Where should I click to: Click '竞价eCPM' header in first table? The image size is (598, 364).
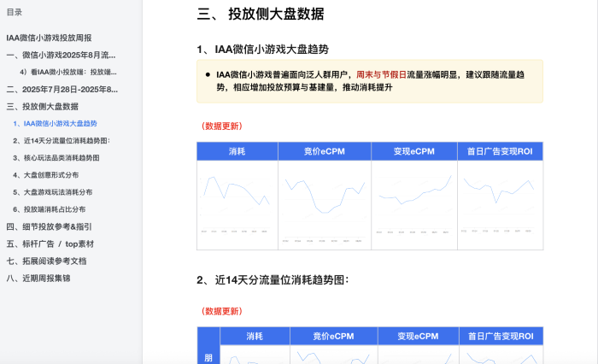click(325, 151)
